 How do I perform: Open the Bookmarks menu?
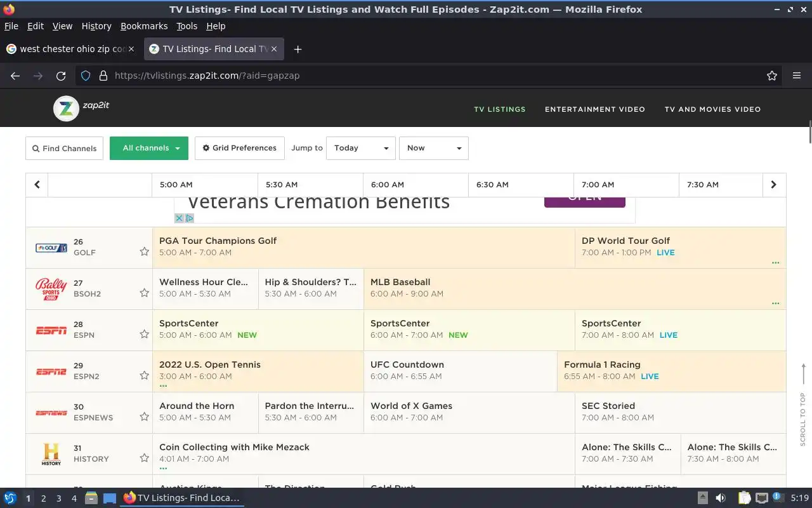tap(144, 26)
